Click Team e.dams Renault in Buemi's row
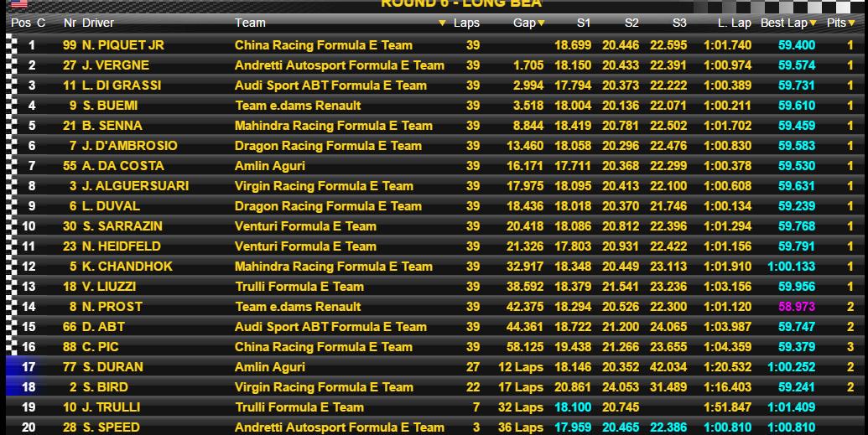The height and width of the screenshot is (435, 868). (298, 106)
